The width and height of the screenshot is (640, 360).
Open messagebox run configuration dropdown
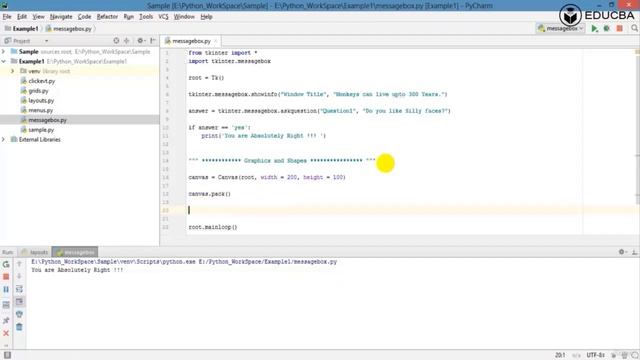(561, 29)
